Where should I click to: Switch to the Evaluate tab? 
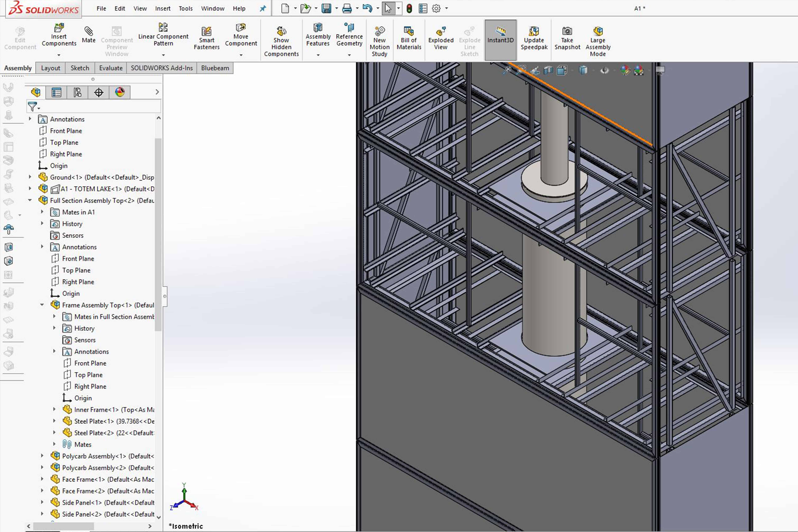[x=111, y=68]
